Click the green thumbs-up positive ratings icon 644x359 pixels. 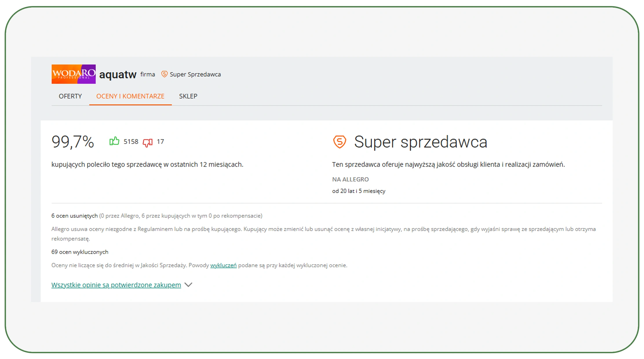pos(114,141)
